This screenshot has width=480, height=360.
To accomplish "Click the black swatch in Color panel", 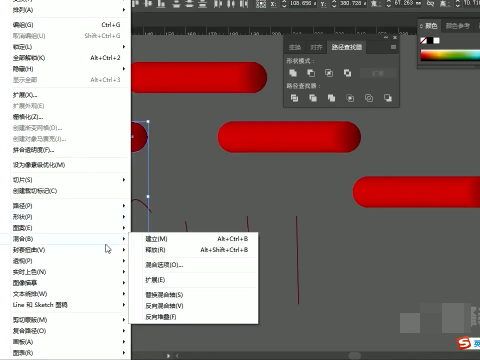I will 430,41.
